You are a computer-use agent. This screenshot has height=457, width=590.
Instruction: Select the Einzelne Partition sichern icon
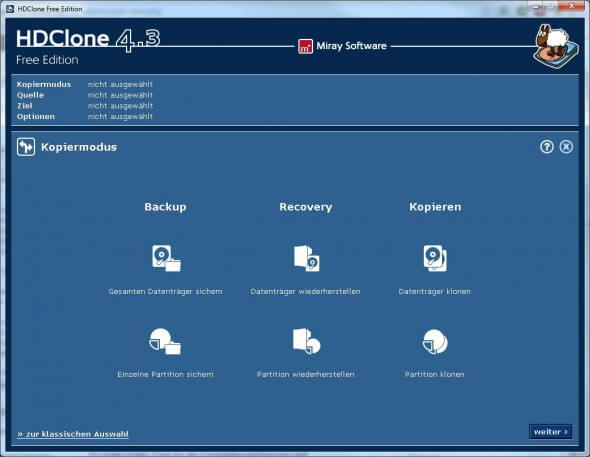[165, 341]
